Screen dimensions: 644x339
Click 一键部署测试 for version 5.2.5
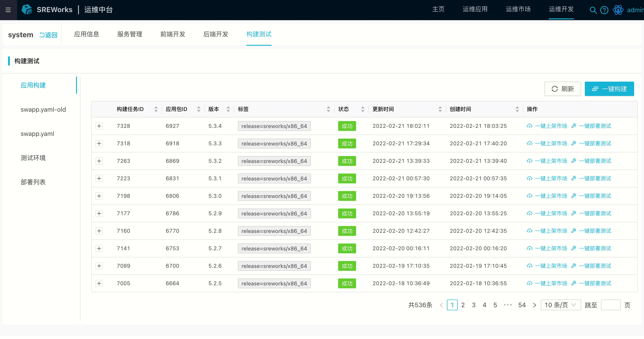591,283
